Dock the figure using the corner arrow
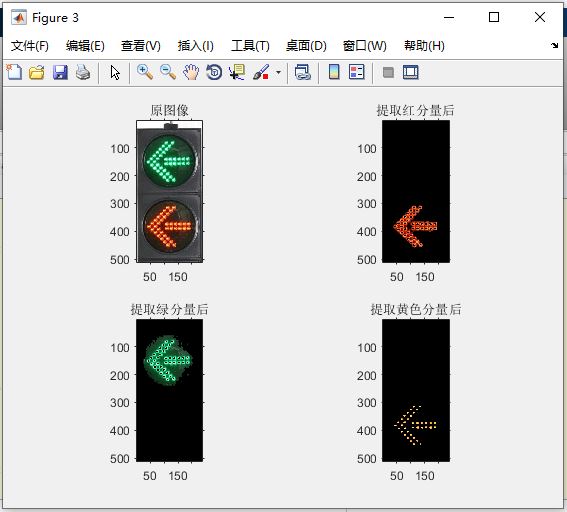Viewport: 567px width, 512px height. 554,46
